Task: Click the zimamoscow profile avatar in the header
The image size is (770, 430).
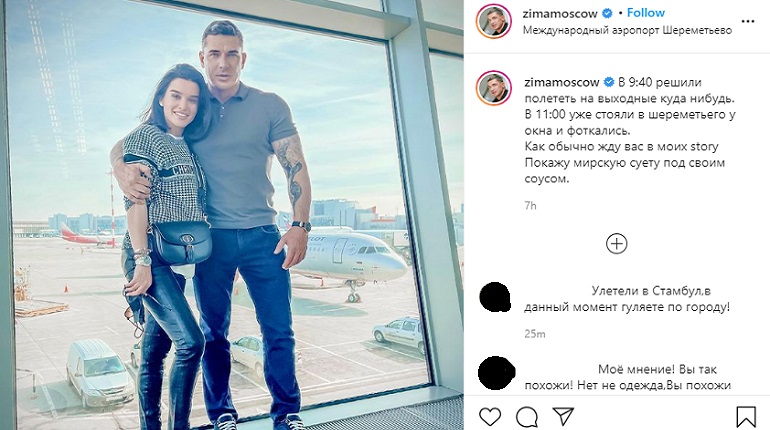Action: 494,21
